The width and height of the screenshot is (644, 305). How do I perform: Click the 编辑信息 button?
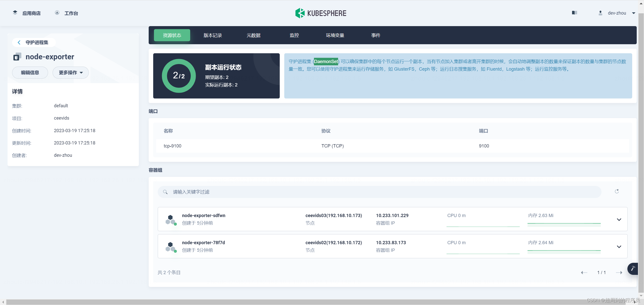click(x=30, y=72)
